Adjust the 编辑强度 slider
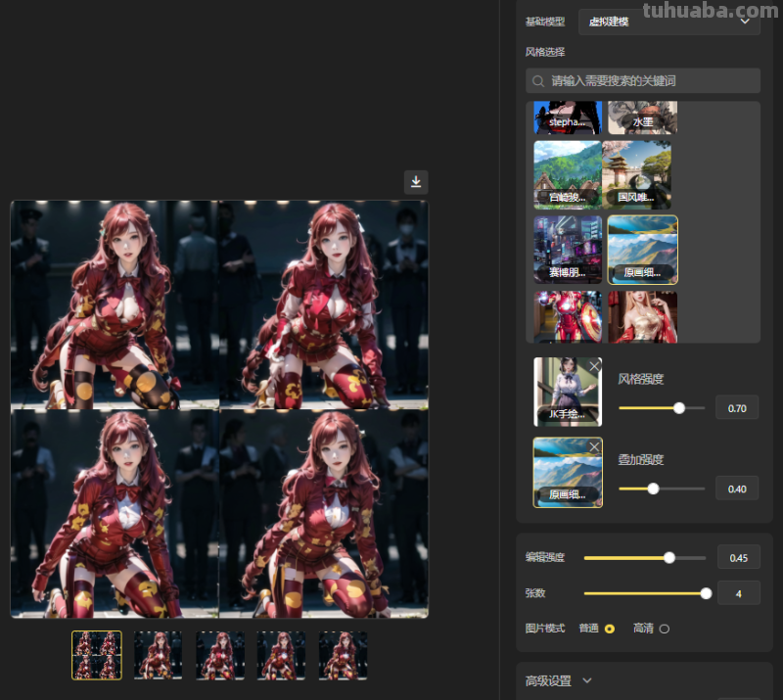The image size is (783, 700). pos(669,558)
